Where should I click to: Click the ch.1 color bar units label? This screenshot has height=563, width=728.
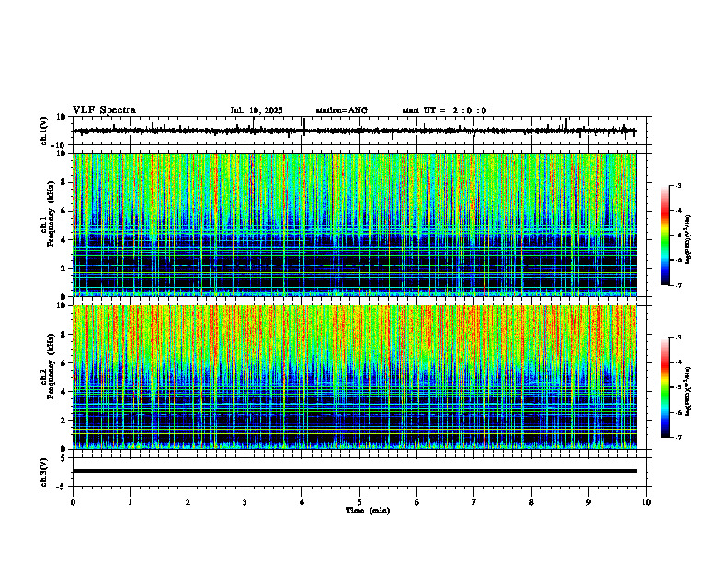688,239
